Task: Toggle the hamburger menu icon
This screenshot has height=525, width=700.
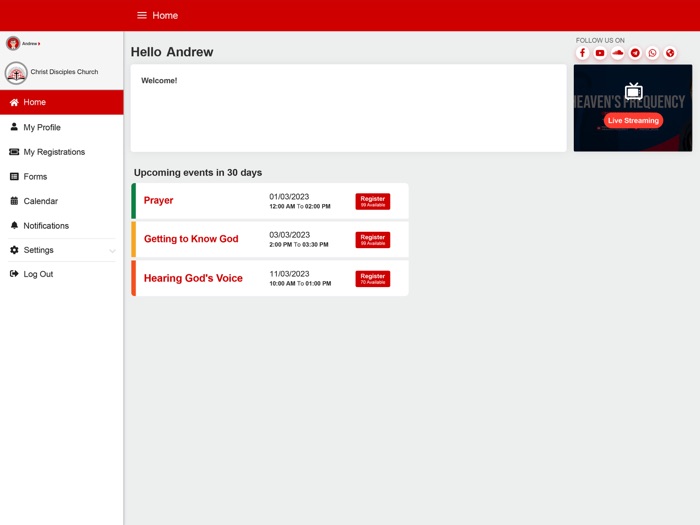Action: click(142, 15)
